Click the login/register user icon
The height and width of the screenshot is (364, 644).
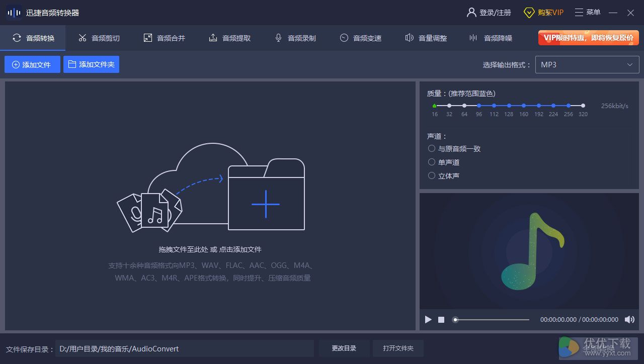tap(471, 12)
